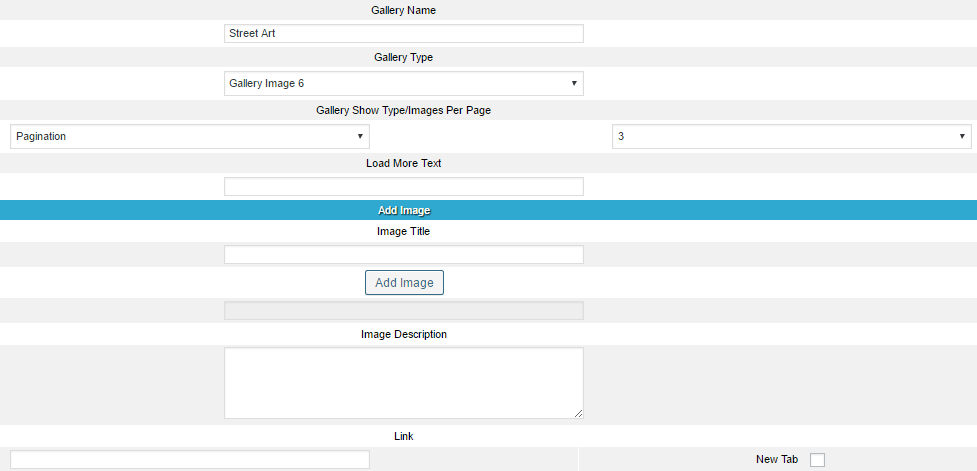Click the Image Title label
This screenshot has width=977, height=471.
(404, 231)
